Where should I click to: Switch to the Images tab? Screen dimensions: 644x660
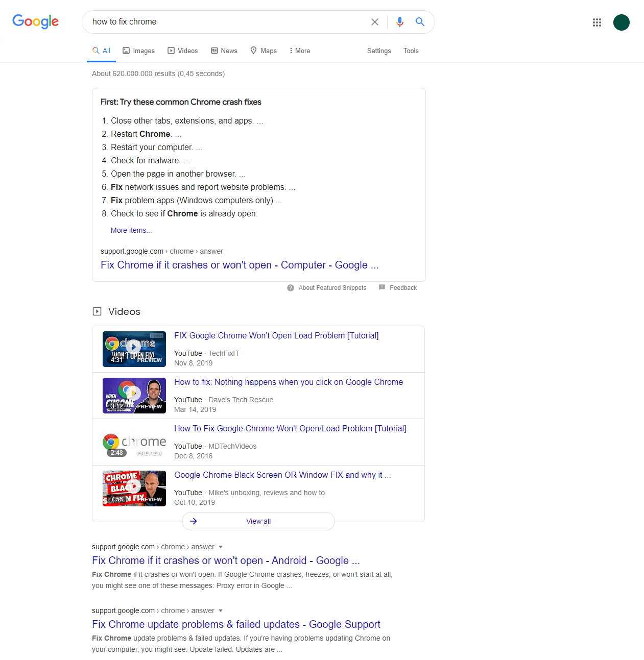click(x=138, y=51)
